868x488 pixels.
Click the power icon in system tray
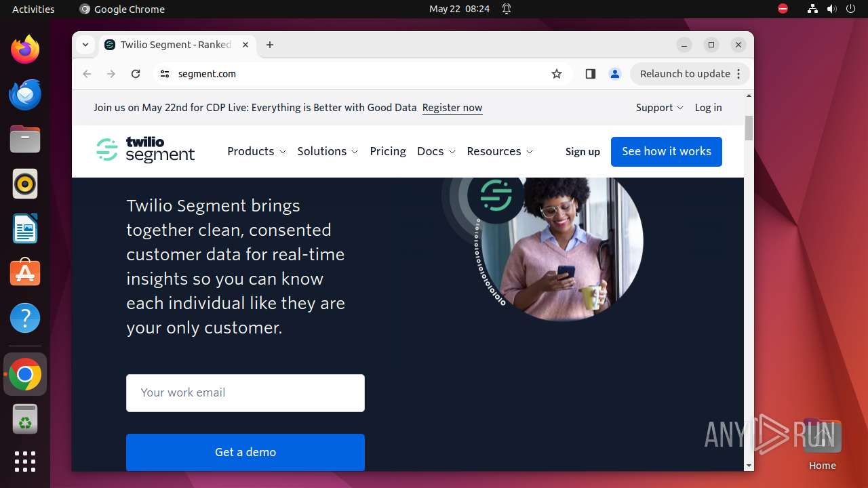(851, 9)
